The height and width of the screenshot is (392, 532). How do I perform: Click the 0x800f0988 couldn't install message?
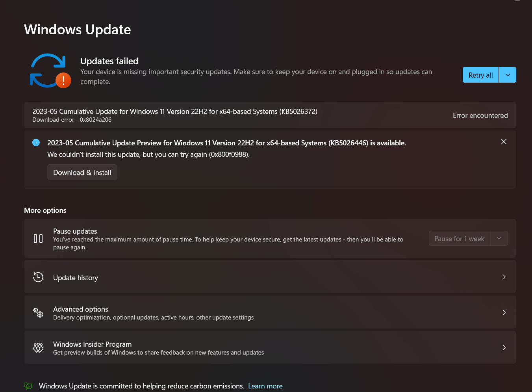tap(148, 154)
